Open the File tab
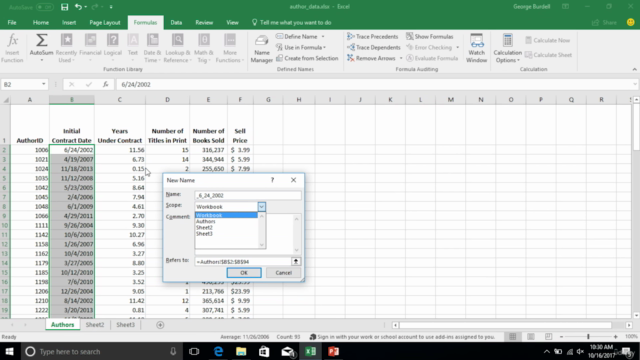 [12, 22]
